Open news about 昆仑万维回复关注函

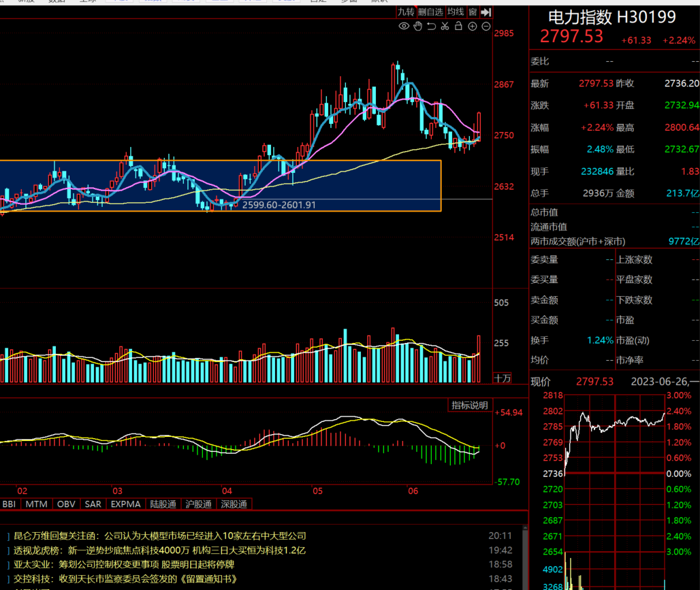click(x=160, y=536)
